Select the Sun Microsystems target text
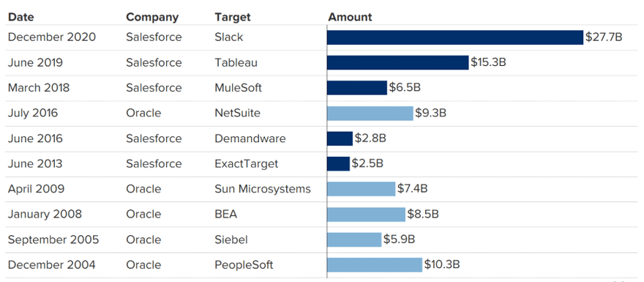The image size is (644, 282). (263, 189)
